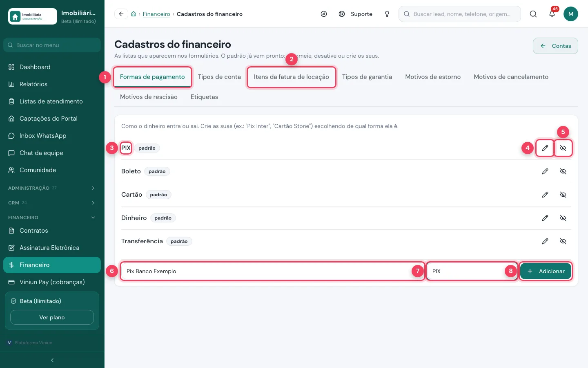Click the Assinatura Eletrônica pen icon
Screen dimensions: 588x368
point(11,248)
